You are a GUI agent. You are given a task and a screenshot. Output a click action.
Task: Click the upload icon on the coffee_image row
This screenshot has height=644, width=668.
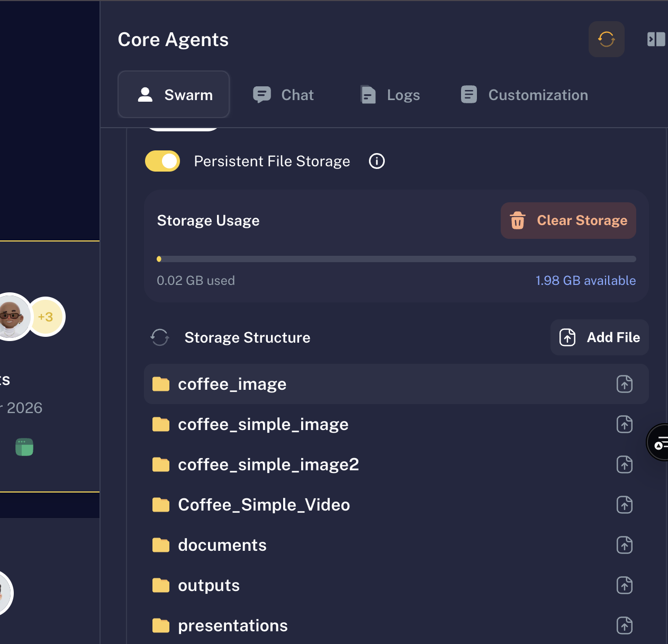[624, 384]
